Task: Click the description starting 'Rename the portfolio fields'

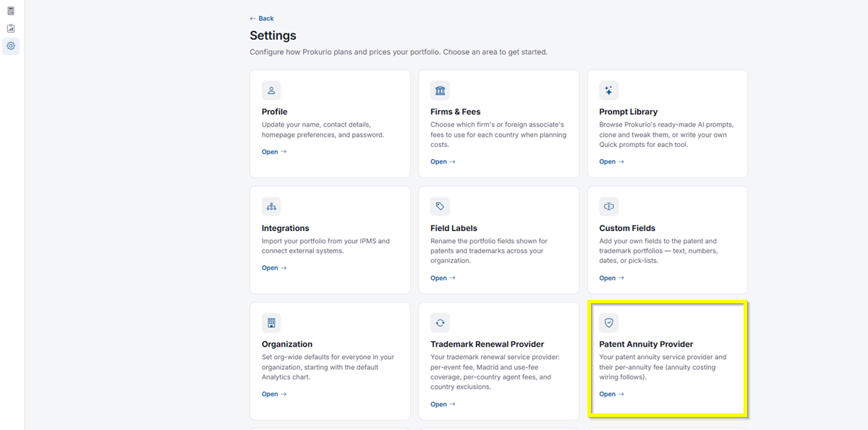Action: [x=489, y=250]
